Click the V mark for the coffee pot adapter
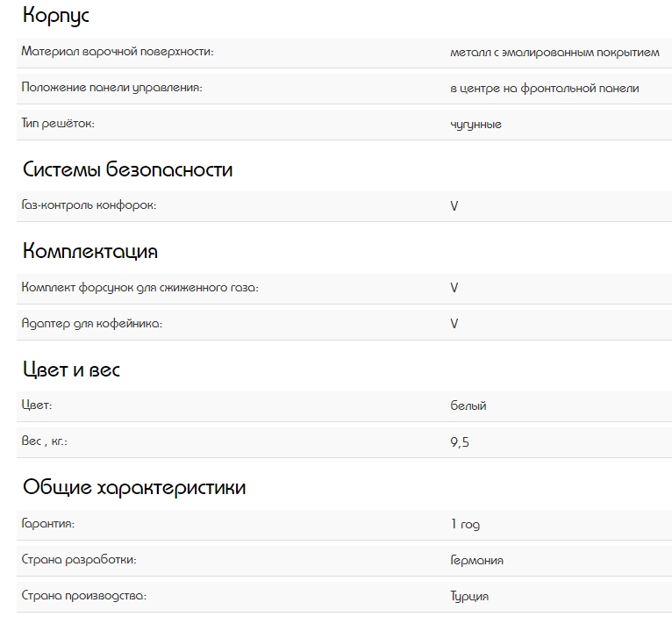The height and width of the screenshot is (624, 672). point(454,324)
